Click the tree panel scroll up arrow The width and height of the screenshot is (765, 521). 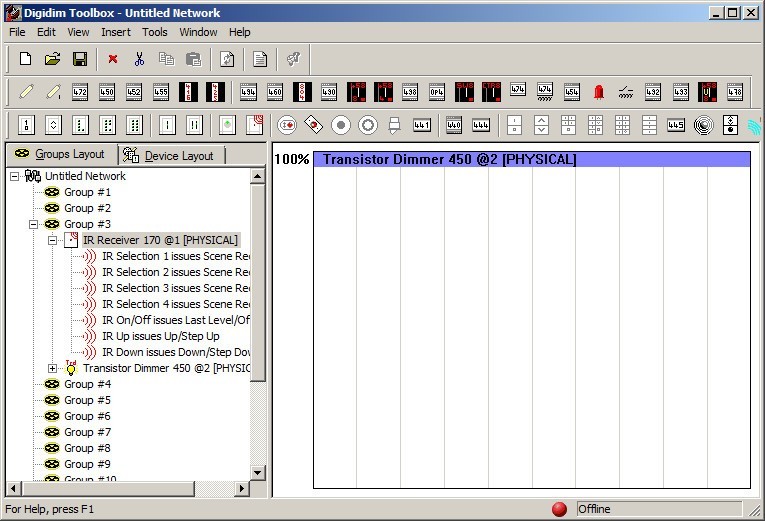tap(258, 176)
